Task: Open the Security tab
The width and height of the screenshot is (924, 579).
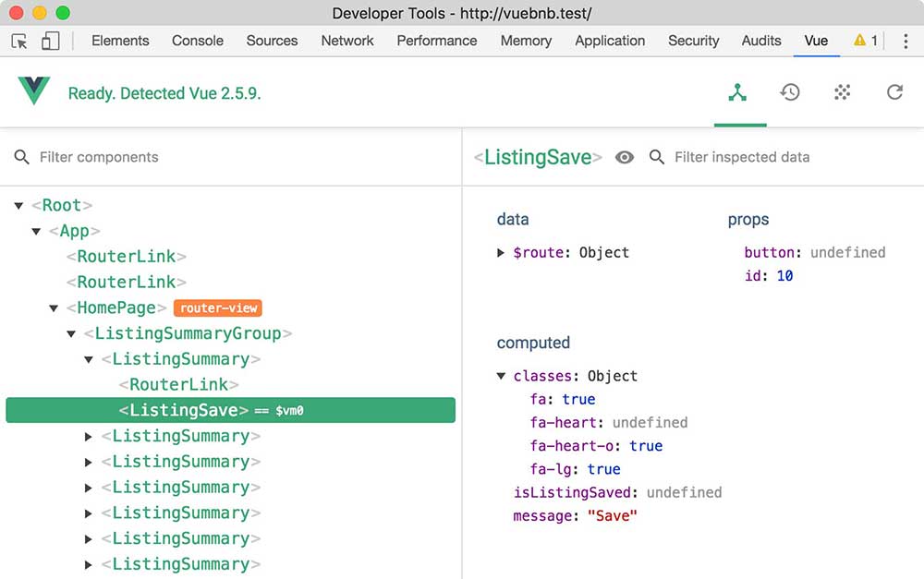Action: [x=694, y=41]
